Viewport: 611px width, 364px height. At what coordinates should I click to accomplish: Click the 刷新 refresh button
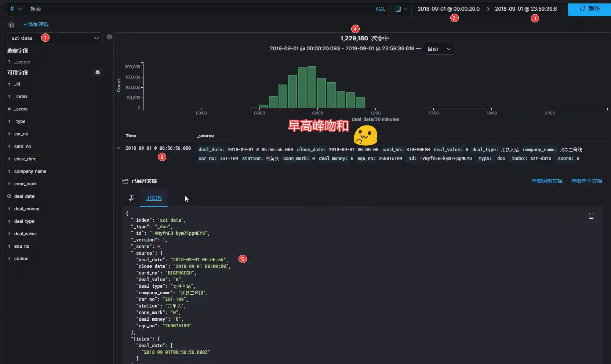tap(589, 9)
